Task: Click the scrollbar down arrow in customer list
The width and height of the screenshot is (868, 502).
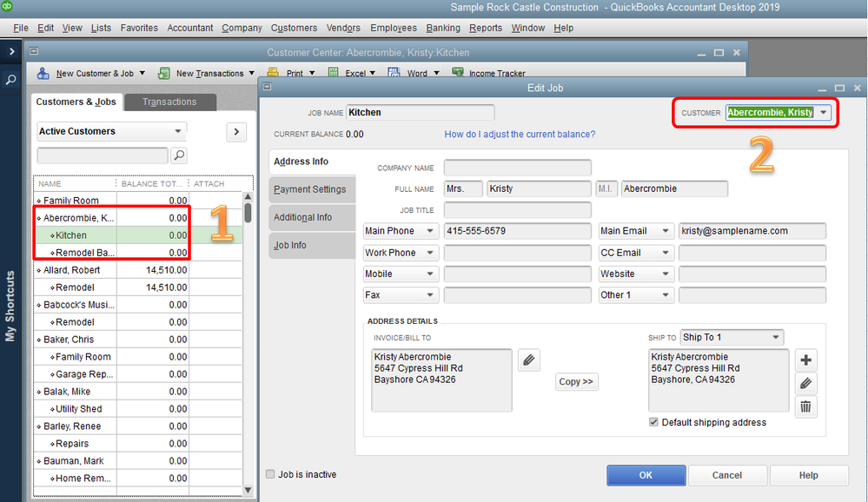Action: click(248, 490)
